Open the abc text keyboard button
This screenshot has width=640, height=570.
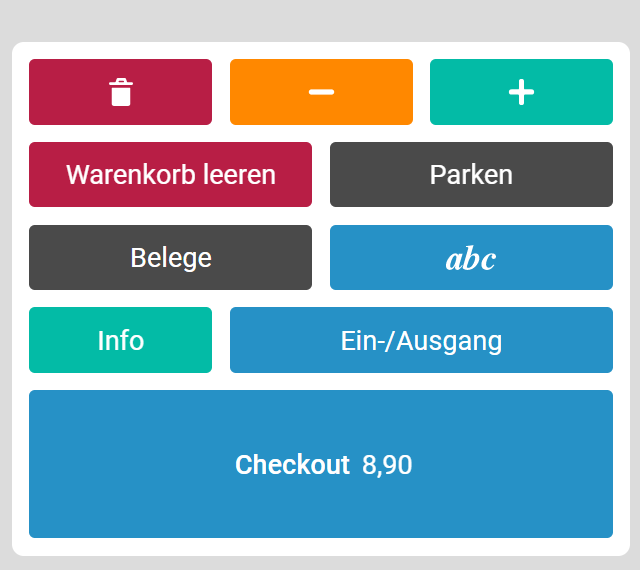point(471,257)
